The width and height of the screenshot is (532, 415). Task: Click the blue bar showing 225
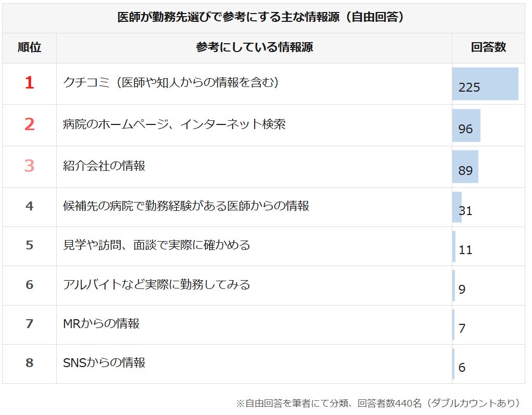tap(485, 84)
